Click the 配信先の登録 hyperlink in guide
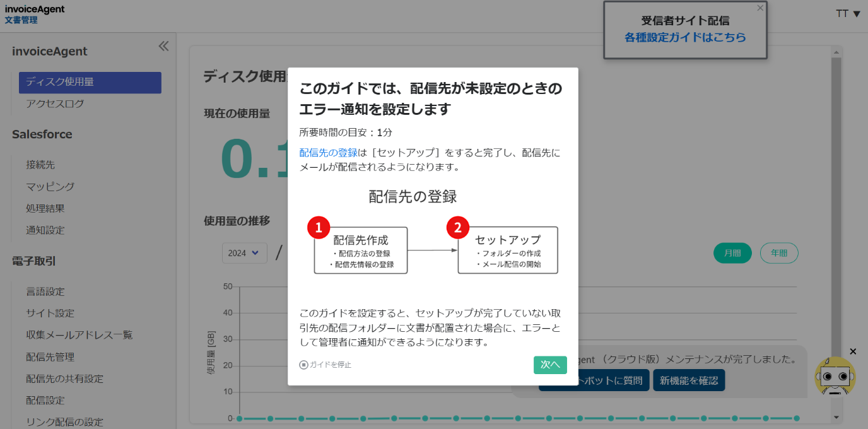This screenshot has width=868, height=429. click(x=328, y=153)
